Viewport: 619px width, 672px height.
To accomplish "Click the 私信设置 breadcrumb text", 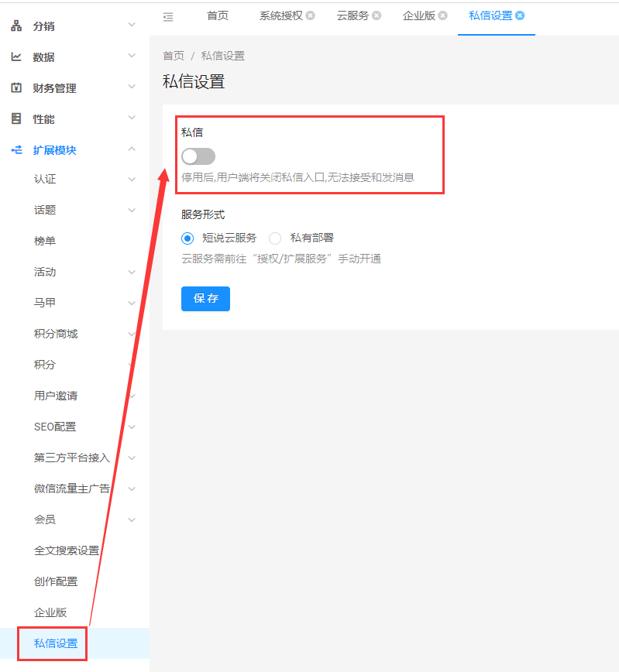I will 223,56.
